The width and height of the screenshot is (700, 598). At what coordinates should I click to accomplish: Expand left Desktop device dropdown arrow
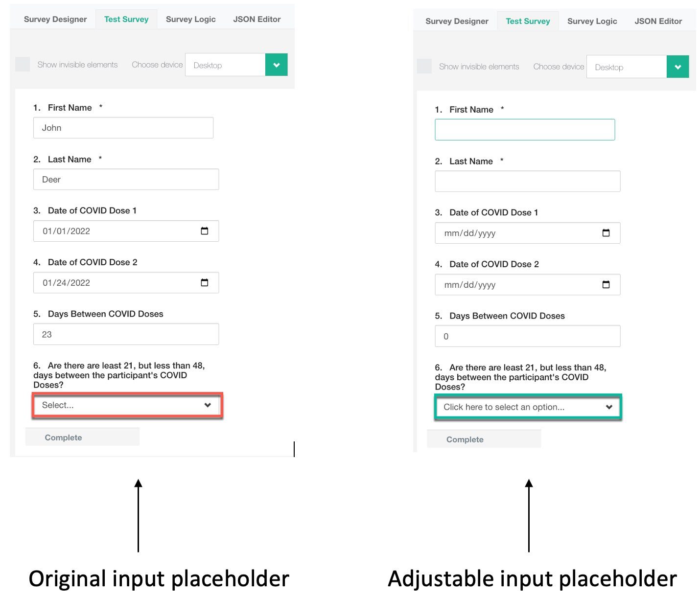point(277,65)
